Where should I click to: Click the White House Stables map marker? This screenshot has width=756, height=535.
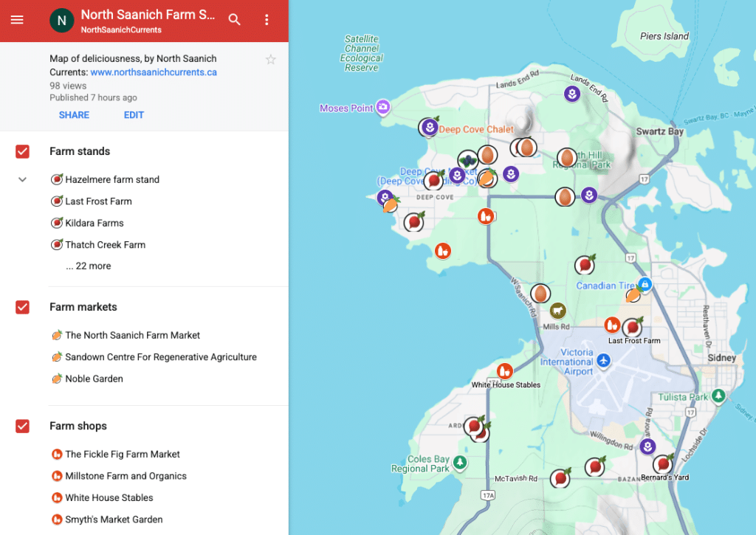(x=505, y=370)
